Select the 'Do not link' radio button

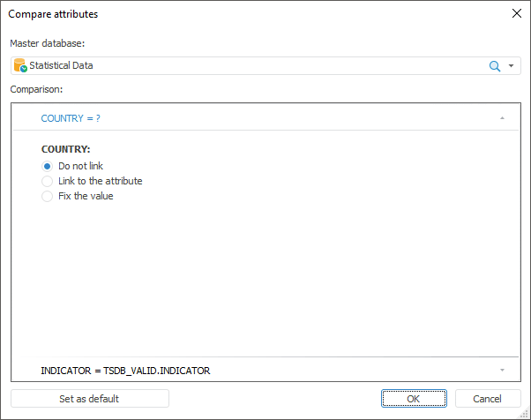(48, 166)
